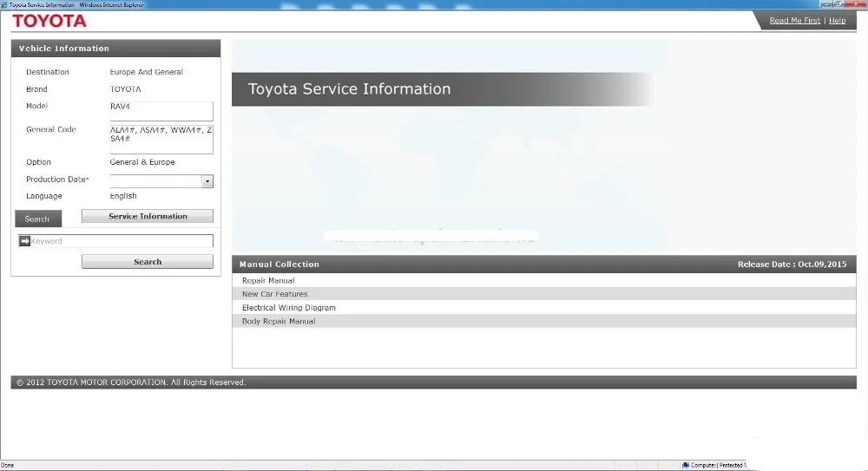Click the Computer Protected Mode status icon
Screen dimensions: 868x471
pyautogui.click(x=686, y=465)
